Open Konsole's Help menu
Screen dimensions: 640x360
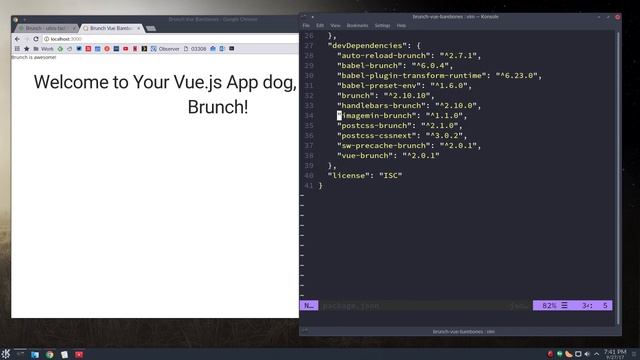click(401, 25)
